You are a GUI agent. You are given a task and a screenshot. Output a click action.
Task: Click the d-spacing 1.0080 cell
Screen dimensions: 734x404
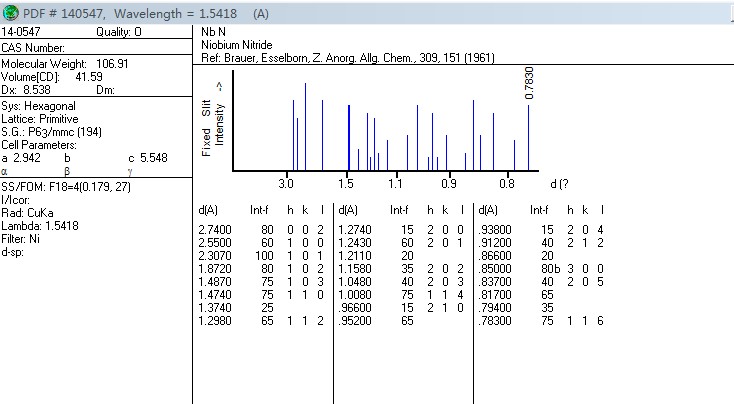[x=355, y=295]
